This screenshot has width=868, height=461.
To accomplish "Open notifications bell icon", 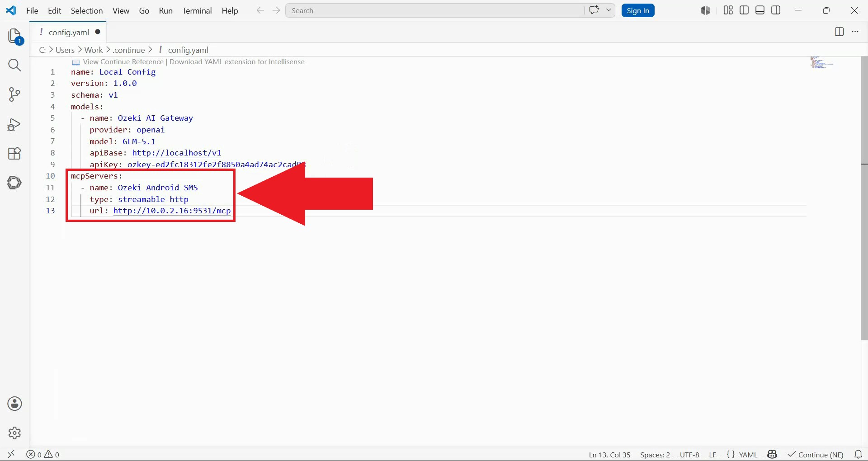I will (858, 454).
